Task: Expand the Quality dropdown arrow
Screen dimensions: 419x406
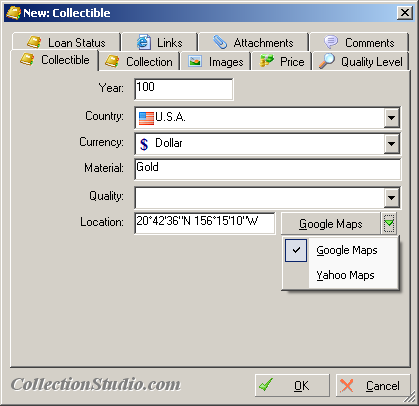Action: tap(391, 197)
